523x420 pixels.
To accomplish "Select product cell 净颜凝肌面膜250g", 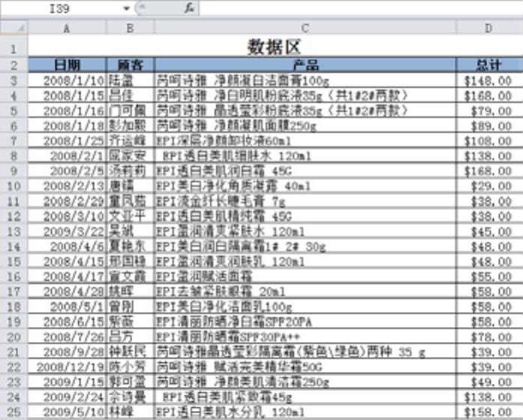I will pos(305,126).
